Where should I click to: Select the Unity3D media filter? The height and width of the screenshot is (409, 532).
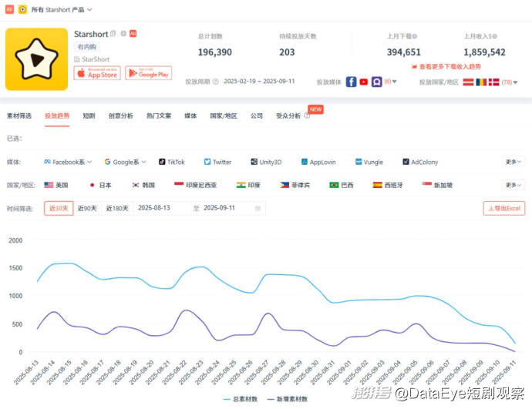click(266, 163)
